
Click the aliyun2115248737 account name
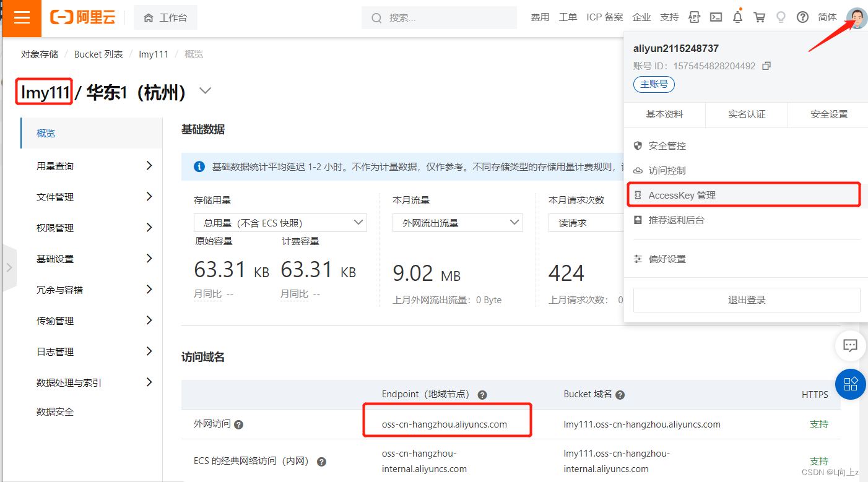click(x=676, y=48)
